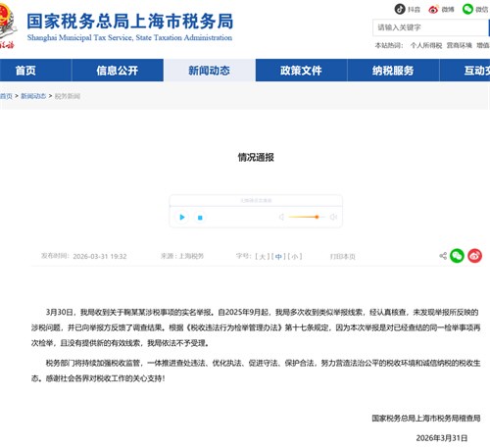Set font size to medium 中
Image resolution: width=490 pixels, height=448 pixels.
278,257
